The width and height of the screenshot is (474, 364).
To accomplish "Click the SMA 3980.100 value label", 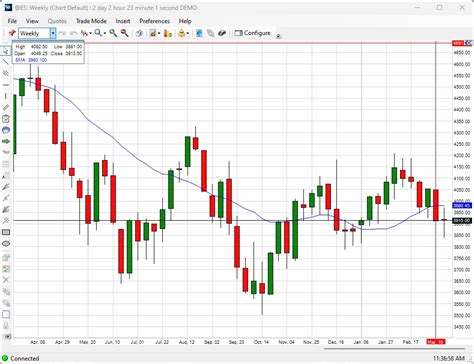I will coord(31,60).
